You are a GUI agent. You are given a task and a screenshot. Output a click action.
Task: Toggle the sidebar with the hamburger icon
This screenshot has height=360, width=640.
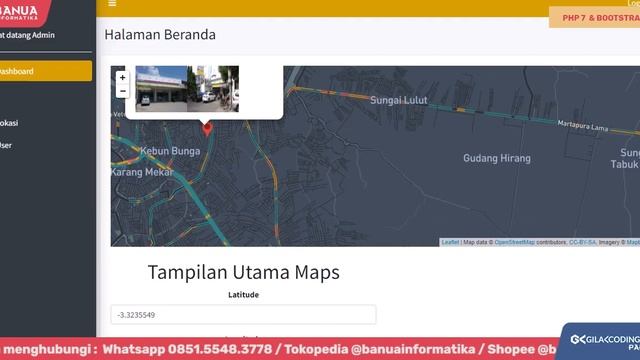click(112, 3)
